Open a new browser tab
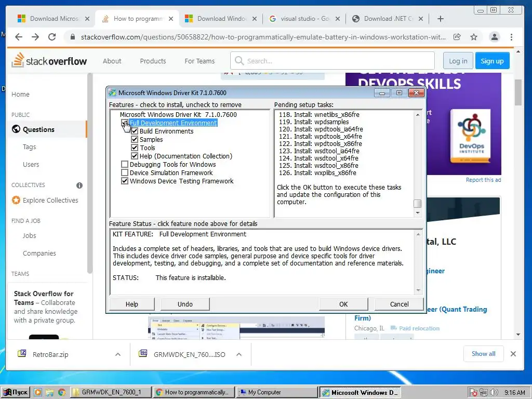The width and height of the screenshot is (532, 399). [441, 19]
